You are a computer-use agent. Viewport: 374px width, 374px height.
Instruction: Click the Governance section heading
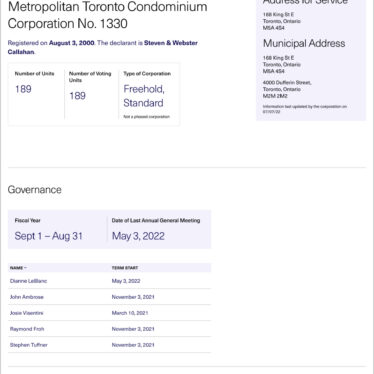[35, 190]
